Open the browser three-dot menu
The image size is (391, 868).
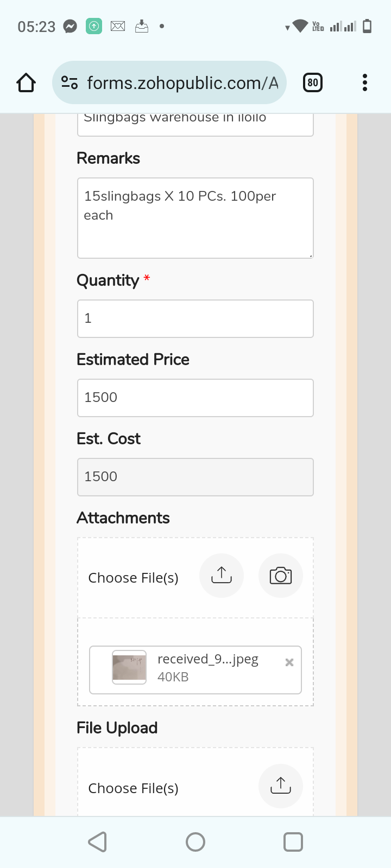click(x=364, y=82)
